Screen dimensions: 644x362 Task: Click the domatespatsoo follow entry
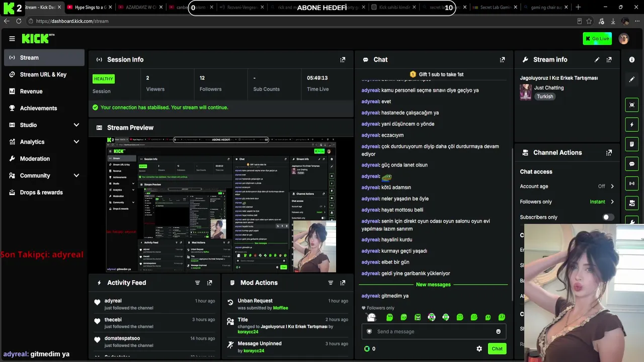coord(154,342)
